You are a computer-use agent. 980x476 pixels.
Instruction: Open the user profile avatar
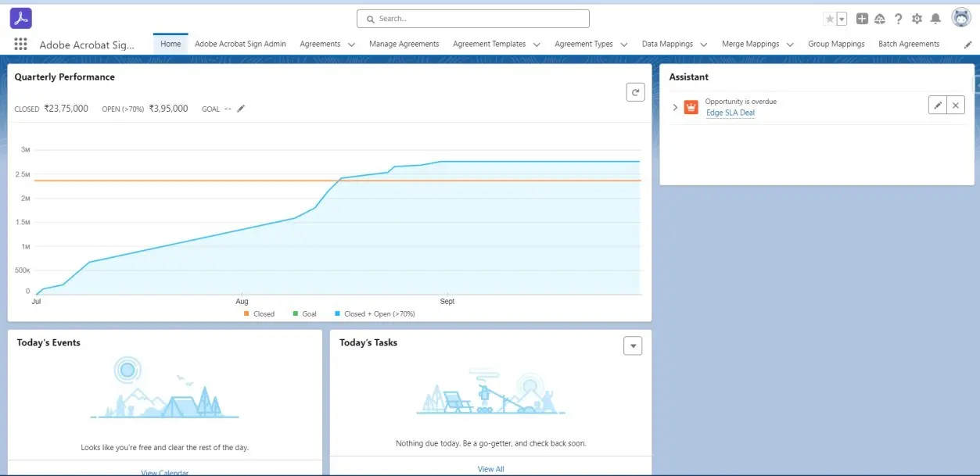click(960, 18)
